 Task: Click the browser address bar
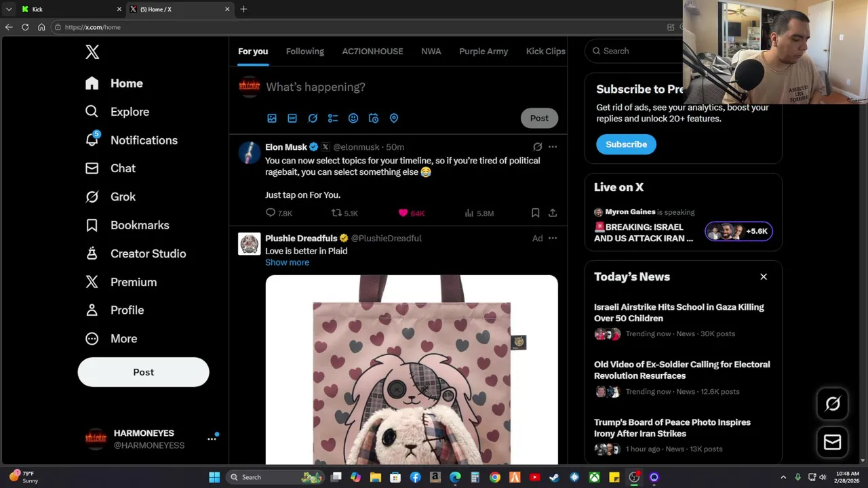pos(359,27)
